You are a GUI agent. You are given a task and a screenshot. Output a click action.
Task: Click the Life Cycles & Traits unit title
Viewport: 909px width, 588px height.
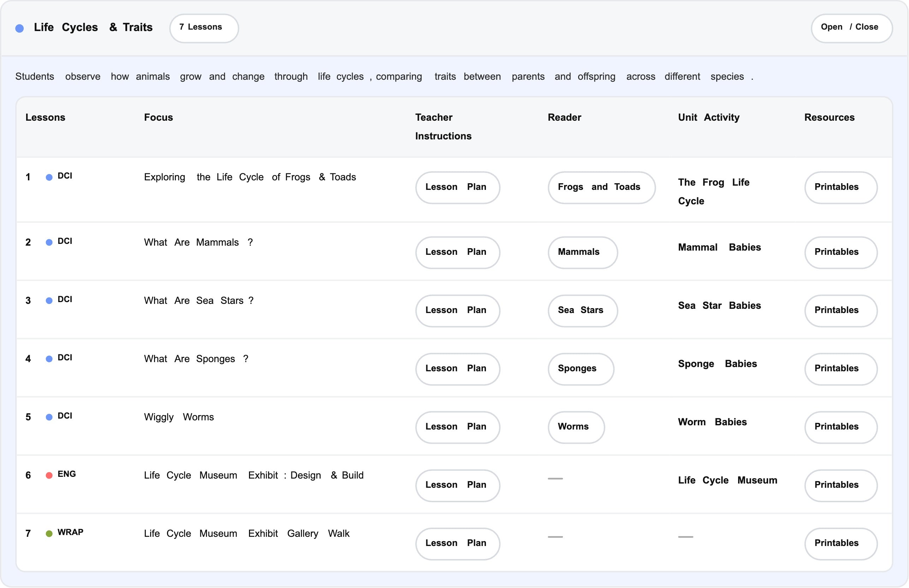pos(93,28)
